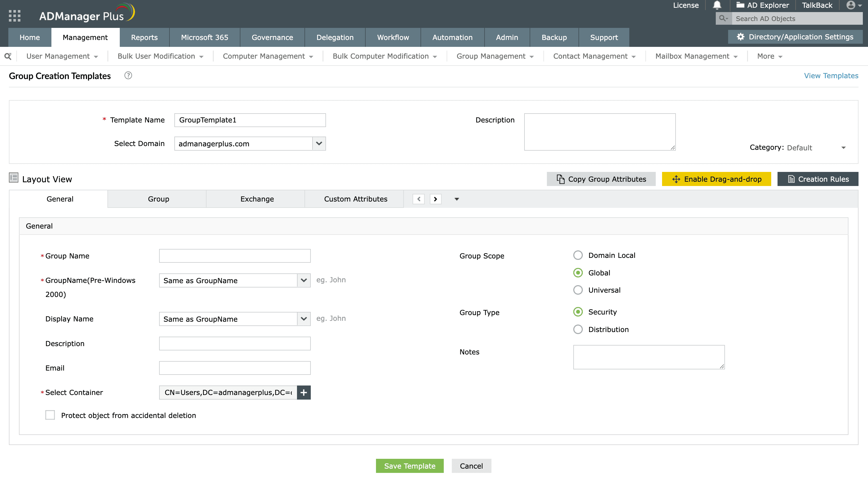The image size is (868, 491).
Task: Click the plus icon to select container
Action: pyautogui.click(x=304, y=392)
